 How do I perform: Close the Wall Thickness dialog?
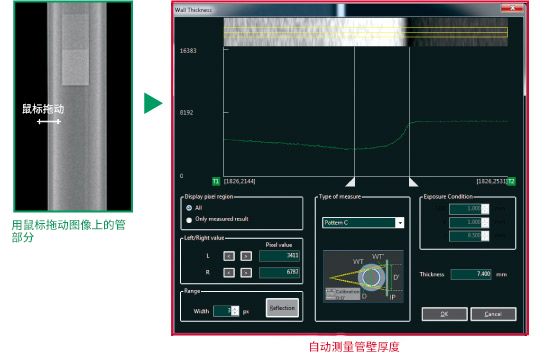click(x=512, y=8)
